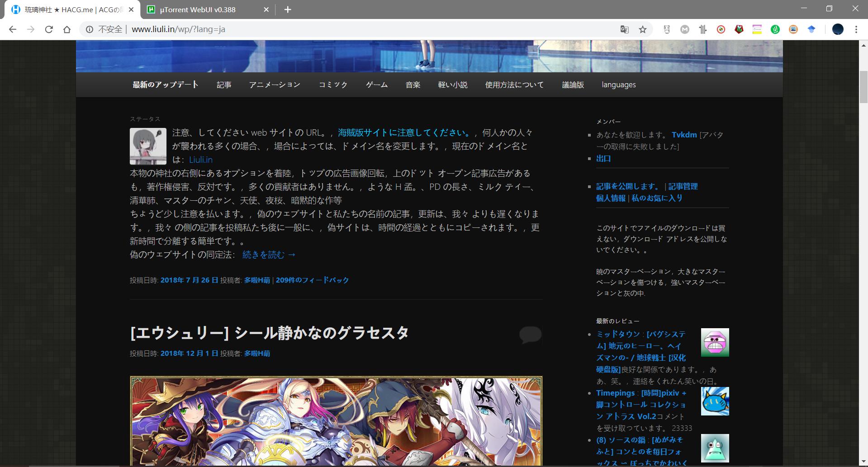Open the Chrome three-dot menu
868x467 pixels.
(x=856, y=29)
